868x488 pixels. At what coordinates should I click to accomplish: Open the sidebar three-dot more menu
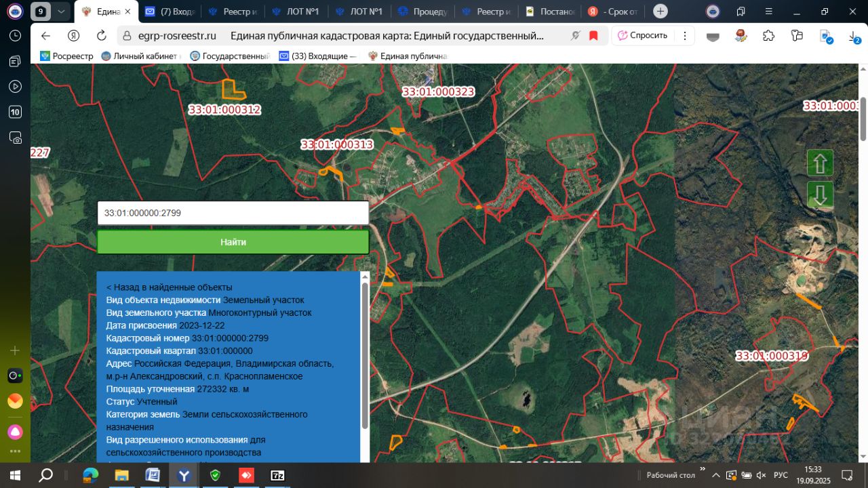pyautogui.click(x=15, y=451)
